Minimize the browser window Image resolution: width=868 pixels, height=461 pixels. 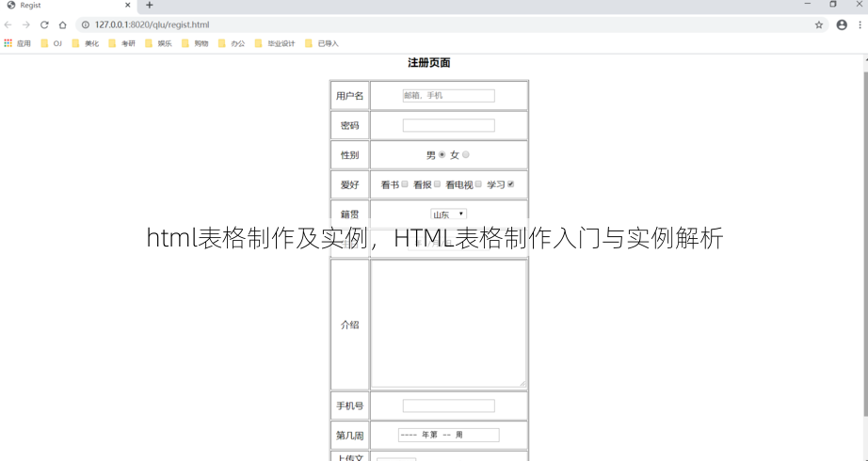point(808,5)
